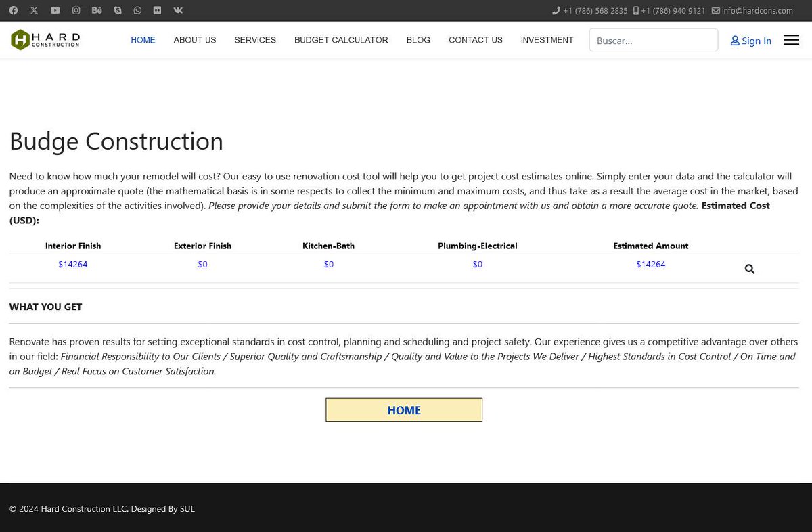Click the Estimated Amount column header
Viewport: 812px width, 532px height.
(x=651, y=246)
